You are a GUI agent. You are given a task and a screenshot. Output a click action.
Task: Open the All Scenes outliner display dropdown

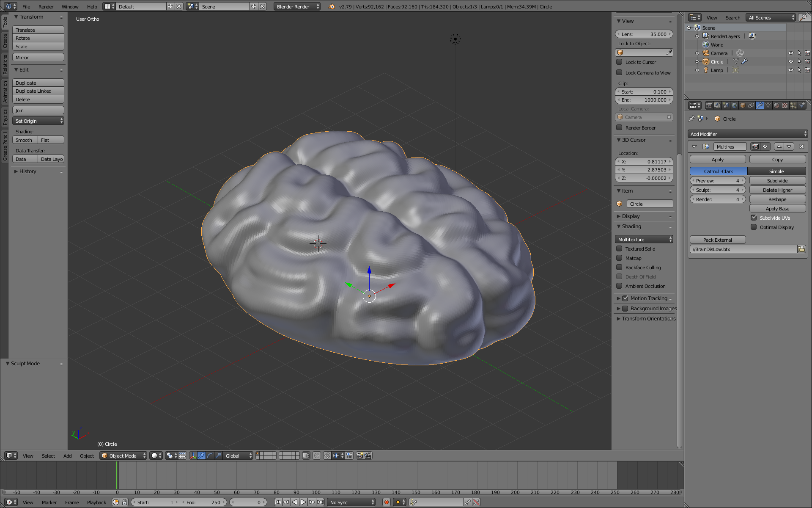[x=771, y=17]
